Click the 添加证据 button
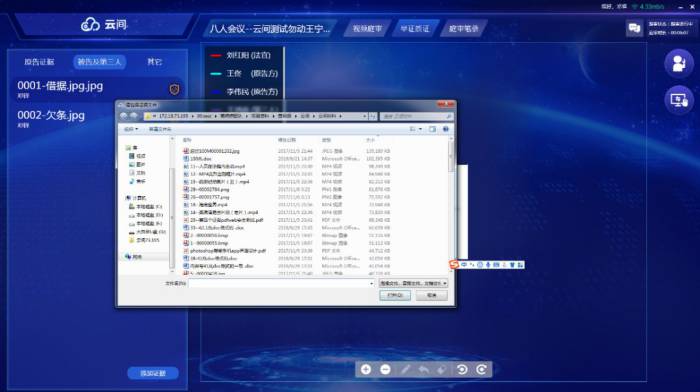 click(x=153, y=373)
